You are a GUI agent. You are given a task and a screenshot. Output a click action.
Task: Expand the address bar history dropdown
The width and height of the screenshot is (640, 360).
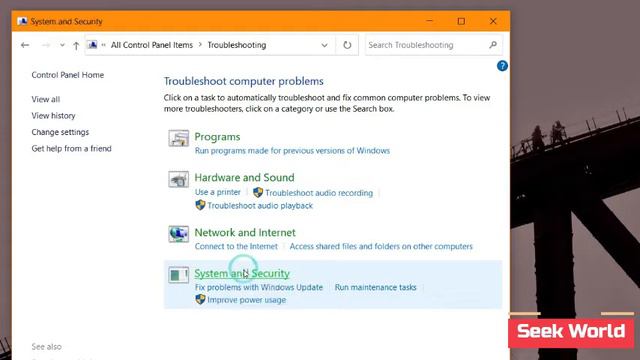coord(324,45)
